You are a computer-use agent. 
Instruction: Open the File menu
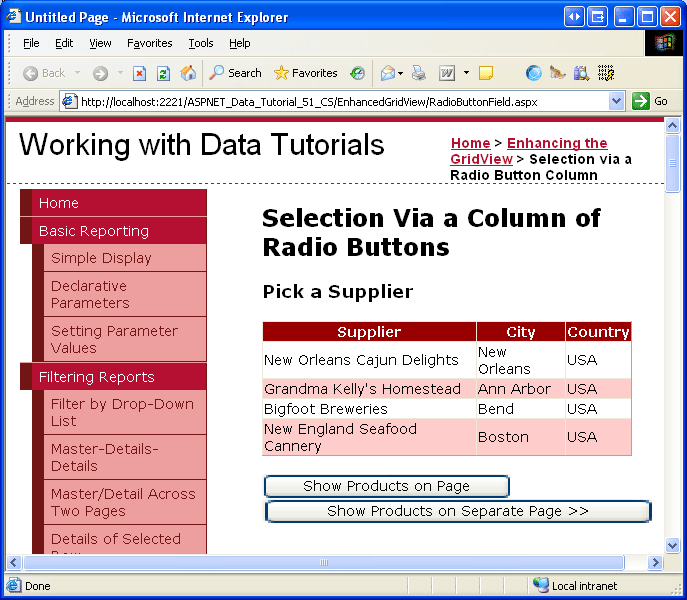click(31, 43)
